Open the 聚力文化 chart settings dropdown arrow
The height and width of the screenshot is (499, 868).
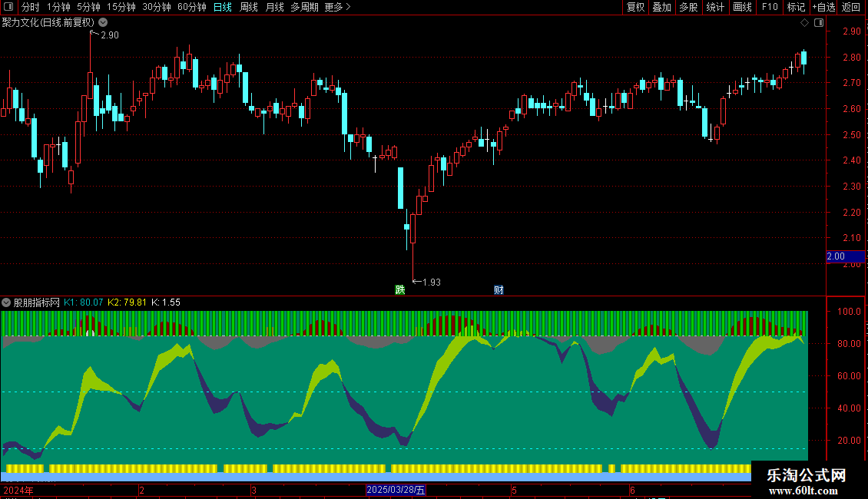103,23
